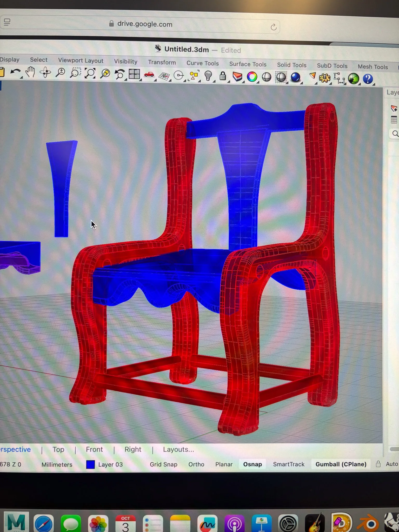Image resolution: width=399 pixels, height=532 pixels.
Task: Toggle Gumball (CPlane)
Action: 341,464
